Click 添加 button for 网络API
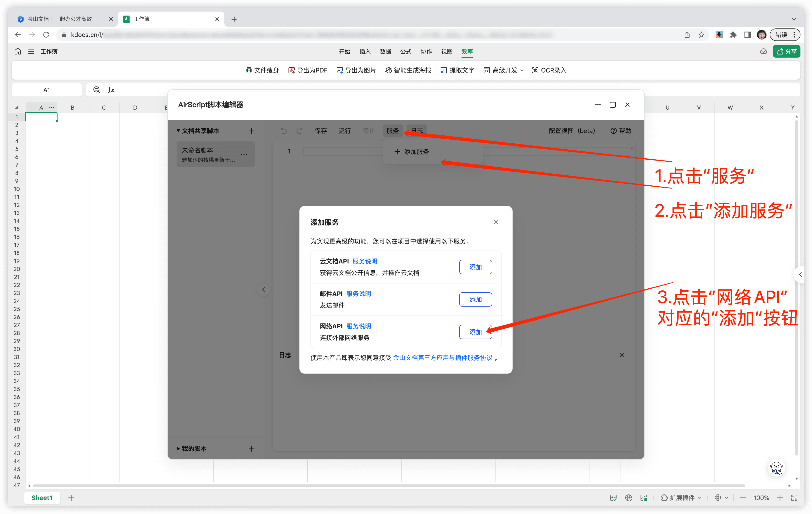The width and height of the screenshot is (812, 514). click(x=475, y=332)
